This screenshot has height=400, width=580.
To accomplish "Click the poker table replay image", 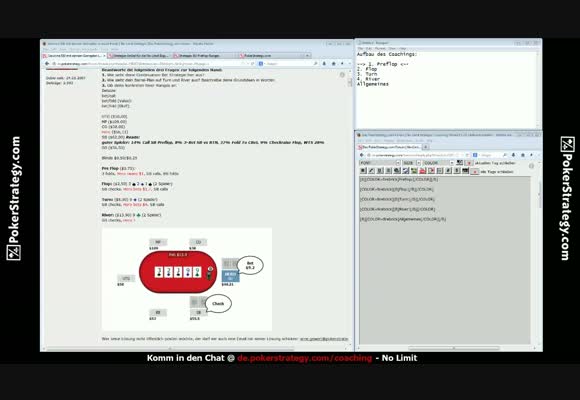I will 187,279.
